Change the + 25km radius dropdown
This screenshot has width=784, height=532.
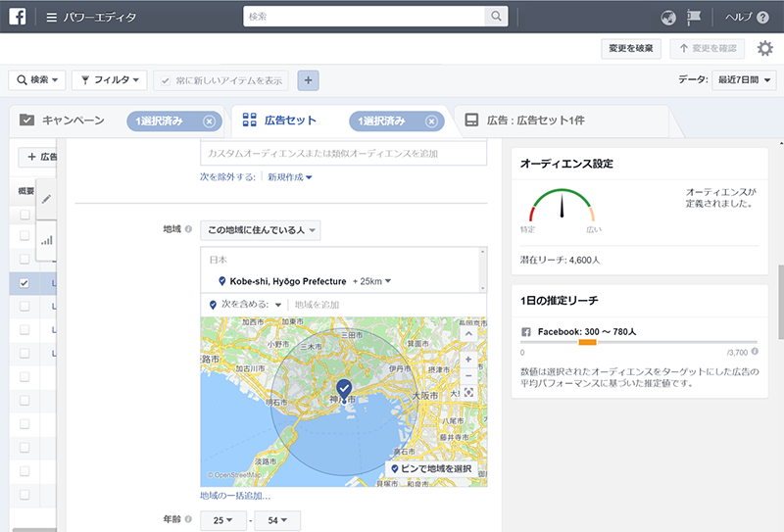372,281
